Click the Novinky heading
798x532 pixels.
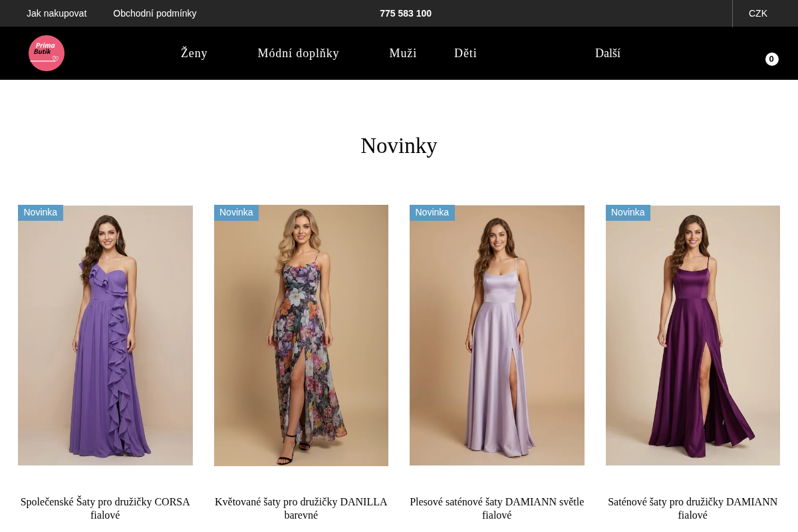tap(399, 146)
